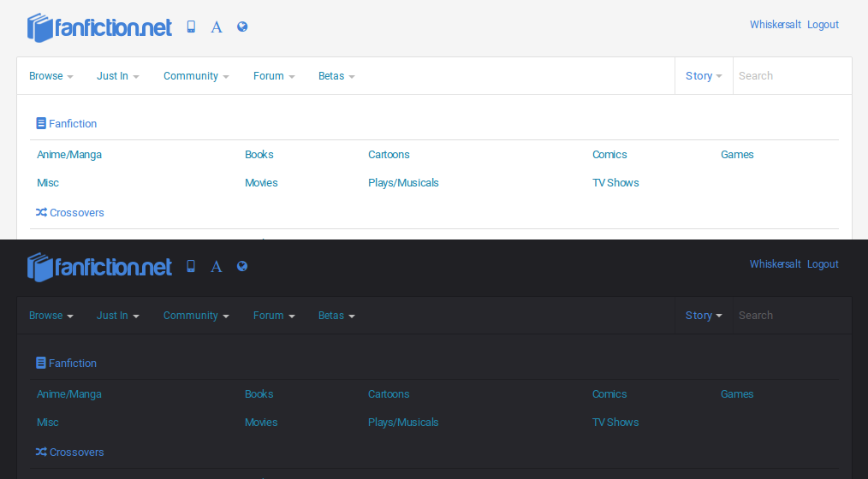Expand the Community dropdown in the dark navbar
Screen dimensions: 868x479
(196, 316)
